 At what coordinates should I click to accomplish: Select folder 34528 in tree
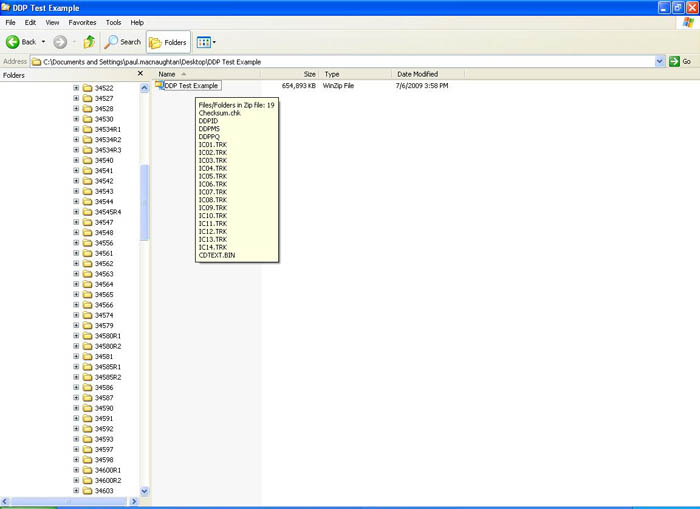(104, 108)
